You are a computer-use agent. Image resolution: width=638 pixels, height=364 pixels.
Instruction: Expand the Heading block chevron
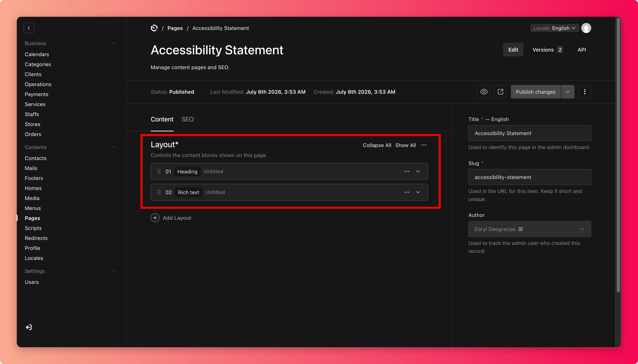pyautogui.click(x=418, y=171)
